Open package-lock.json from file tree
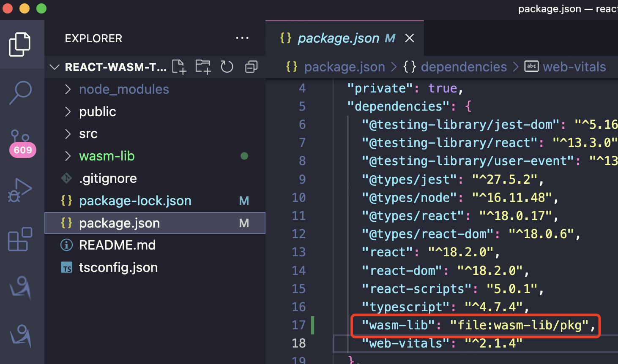The height and width of the screenshot is (364, 618). [135, 201]
